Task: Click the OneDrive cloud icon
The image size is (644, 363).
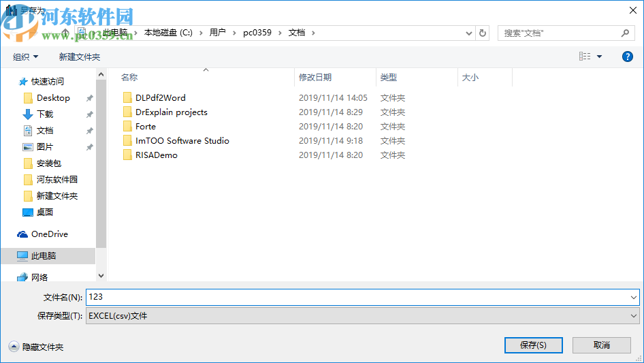Action: pyautogui.click(x=22, y=234)
